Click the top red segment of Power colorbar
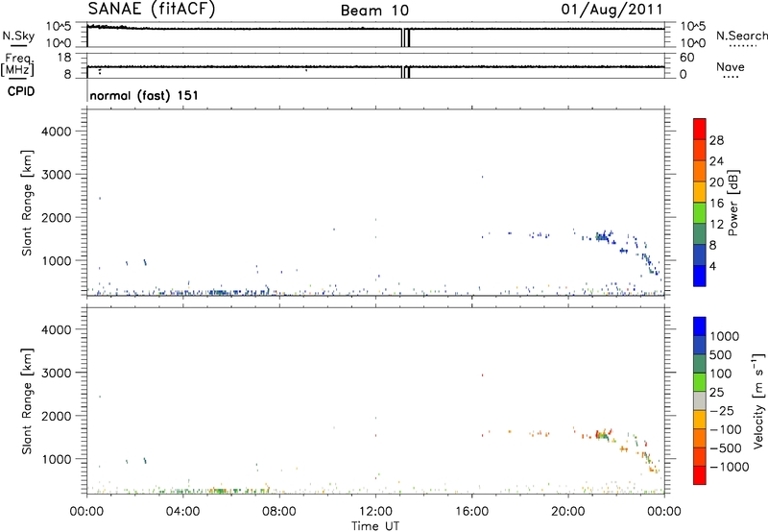Image resolution: width=768 pixels, height=532 pixels. [x=700, y=129]
